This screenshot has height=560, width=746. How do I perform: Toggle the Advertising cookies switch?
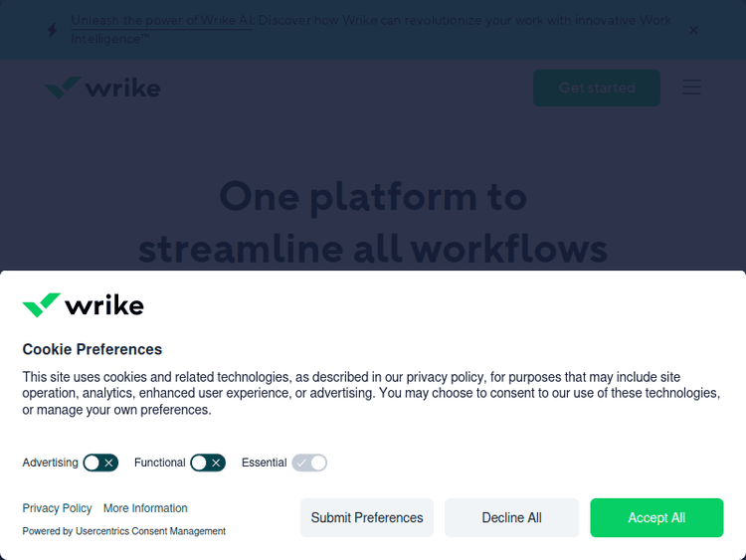pyautogui.click(x=100, y=463)
